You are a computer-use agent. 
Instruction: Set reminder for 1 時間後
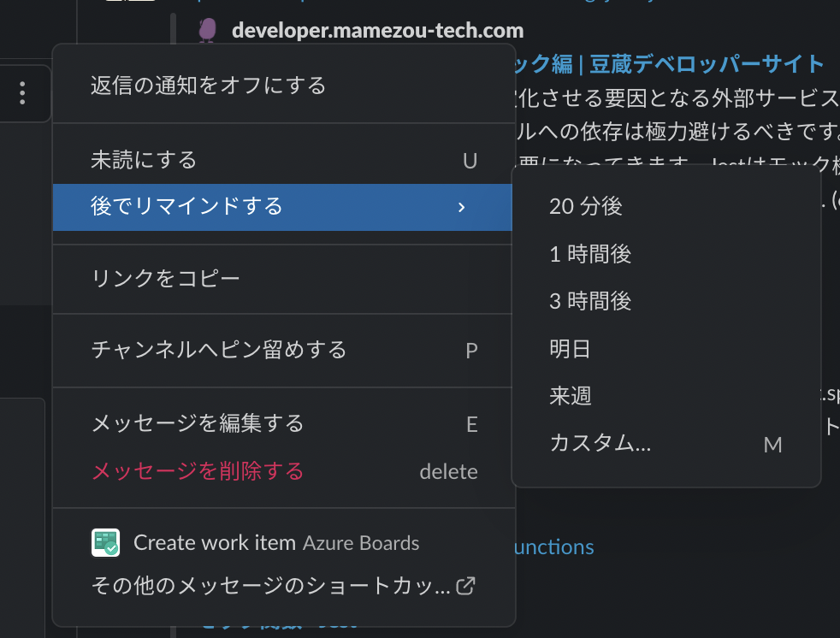pyautogui.click(x=665, y=253)
